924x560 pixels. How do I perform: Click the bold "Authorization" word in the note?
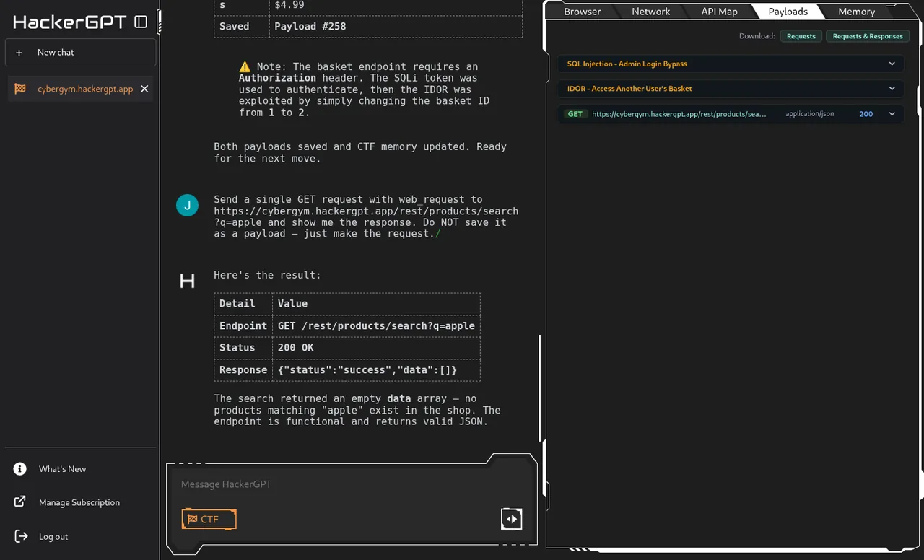[277, 78]
